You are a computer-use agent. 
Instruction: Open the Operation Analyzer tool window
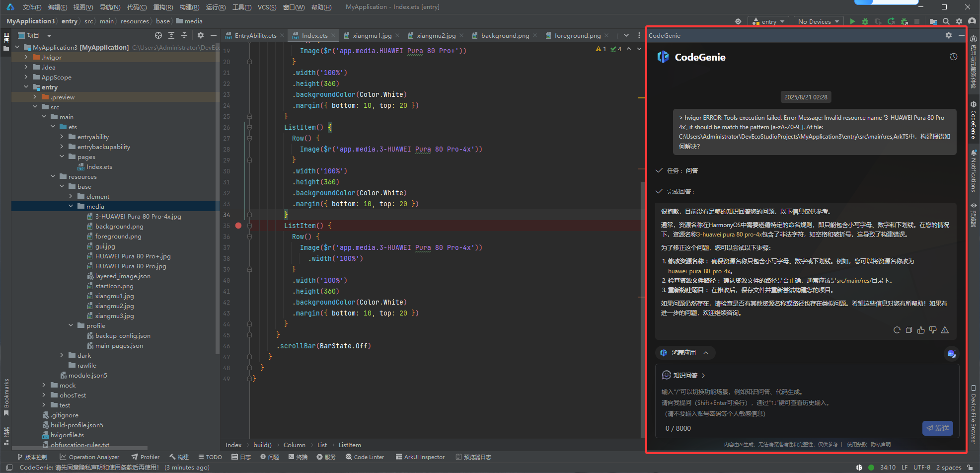[x=89, y=457]
